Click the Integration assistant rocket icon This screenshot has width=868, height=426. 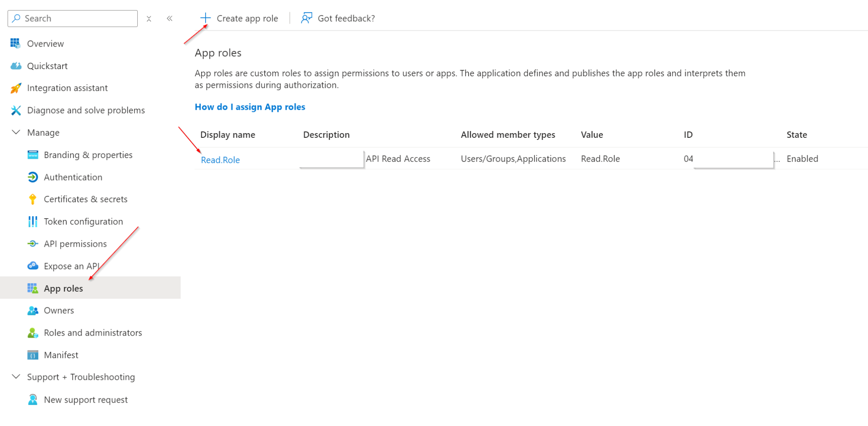coord(16,88)
